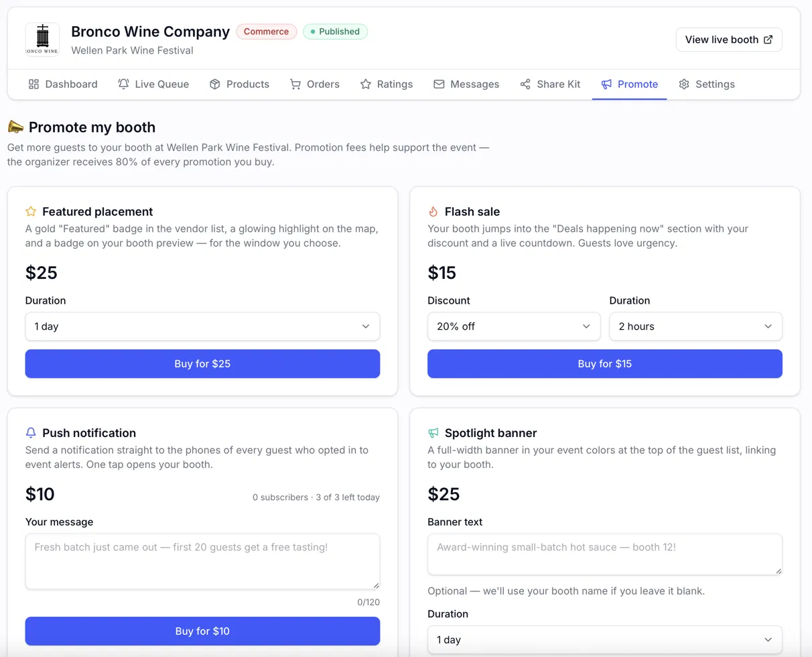Viewport: 812px width, 657px height.
Task: Click the Buy for $15 button
Action: pyautogui.click(x=605, y=364)
